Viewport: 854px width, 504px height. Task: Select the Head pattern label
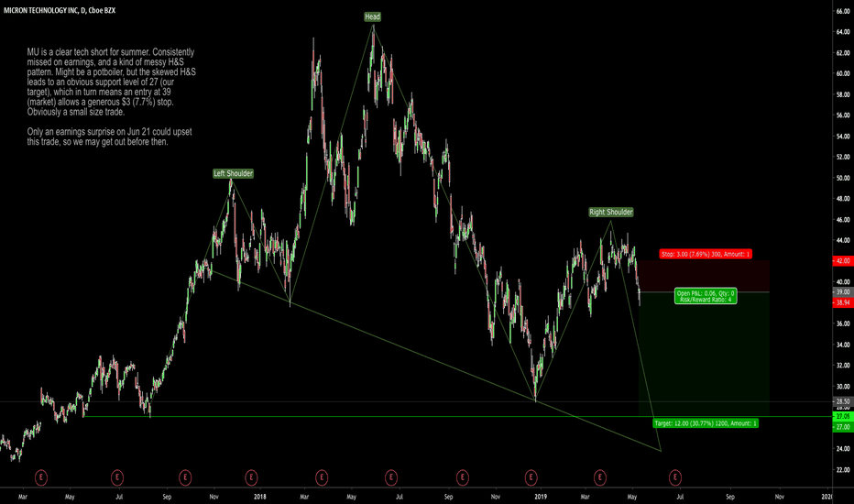[x=373, y=16]
